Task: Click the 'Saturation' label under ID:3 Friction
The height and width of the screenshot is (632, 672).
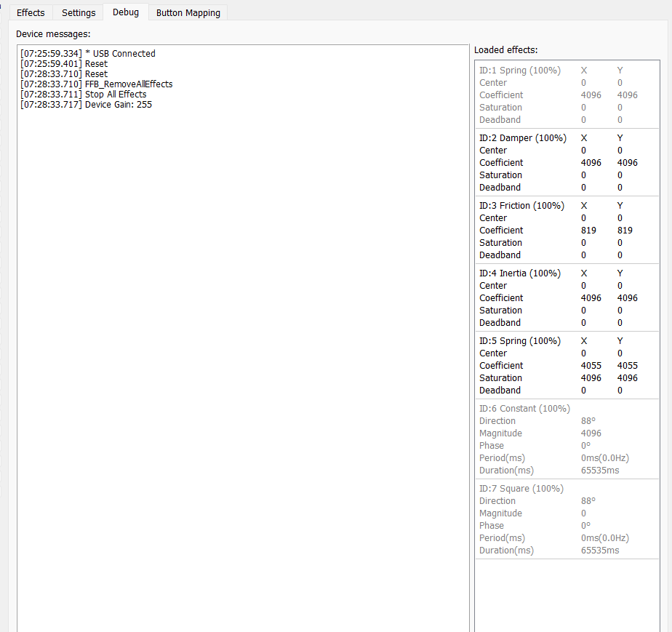Action: pos(500,243)
